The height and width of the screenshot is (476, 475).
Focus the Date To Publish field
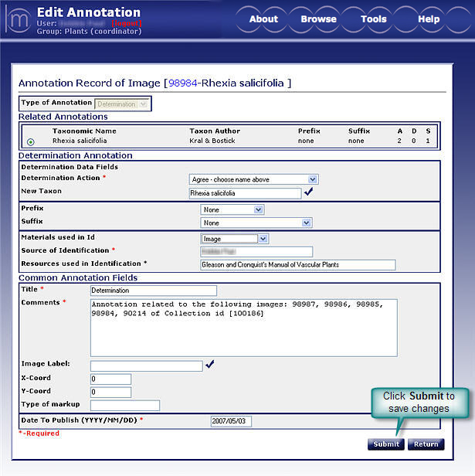tap(231, 421)
